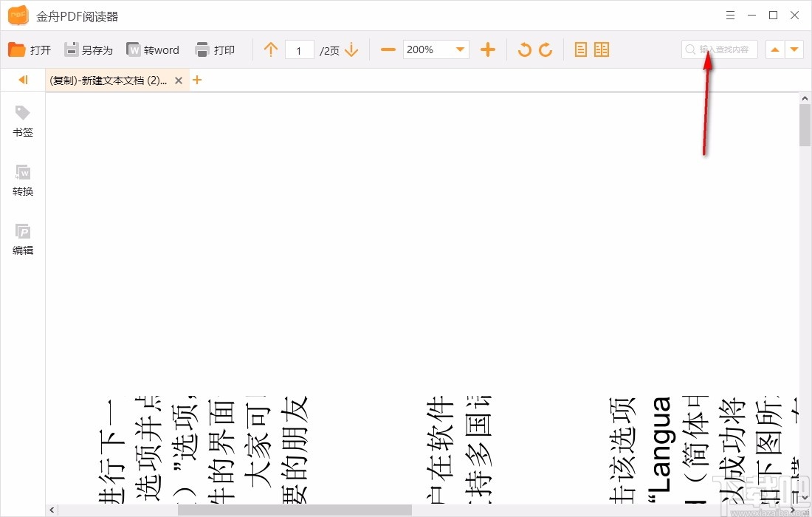
Task: Collapse the left sidebar panel
Action: pyautogui.click(x=23, y=80)
